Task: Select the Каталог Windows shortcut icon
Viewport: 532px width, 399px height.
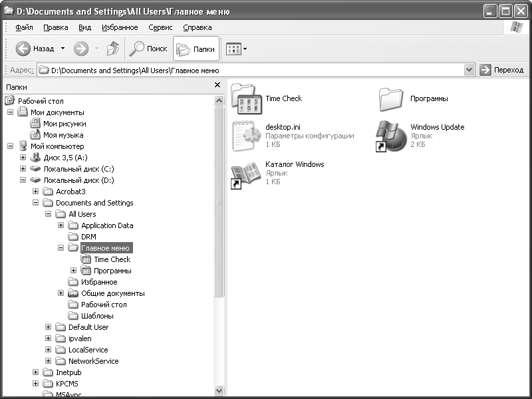Action: [x=245, y=174]
